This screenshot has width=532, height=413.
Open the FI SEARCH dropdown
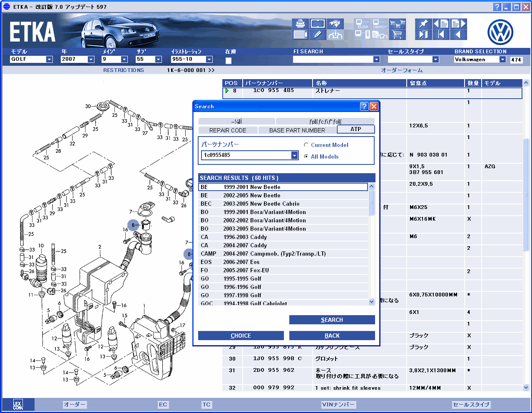[x=376, y=60]
